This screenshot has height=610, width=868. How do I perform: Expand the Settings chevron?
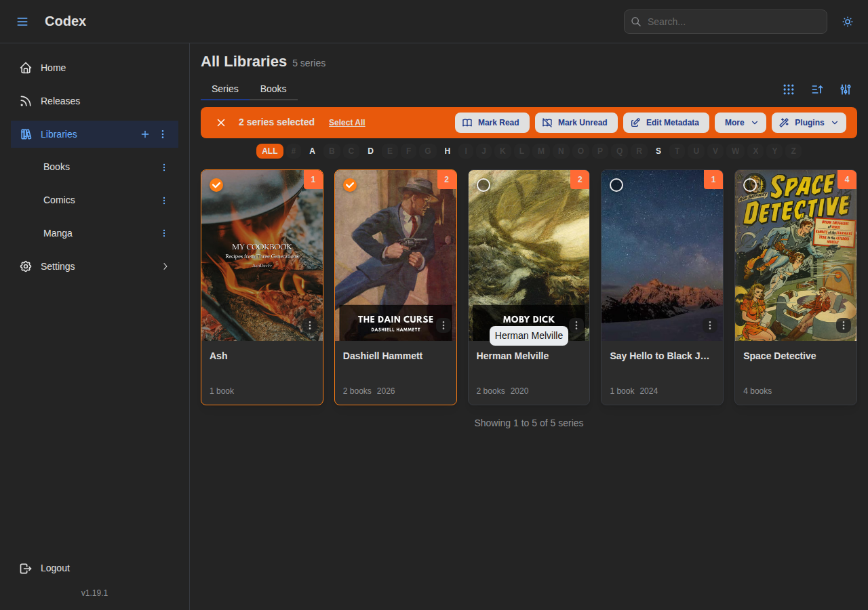(165, 266)
